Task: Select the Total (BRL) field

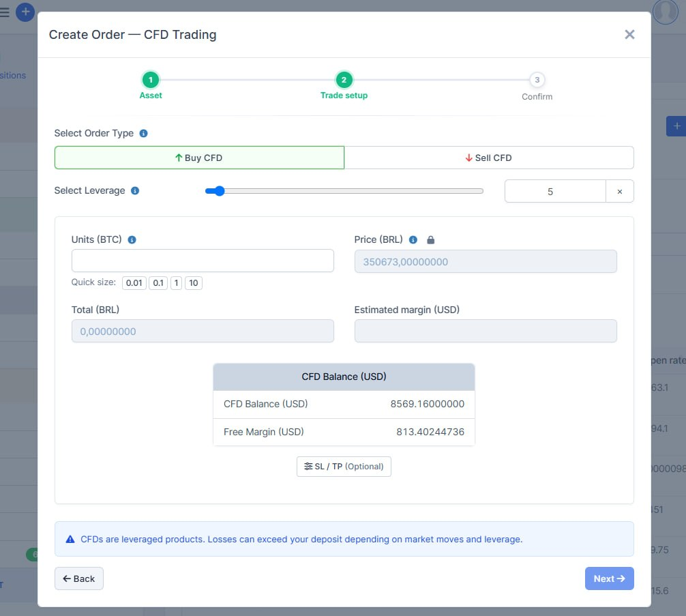Action: [203, 331]
